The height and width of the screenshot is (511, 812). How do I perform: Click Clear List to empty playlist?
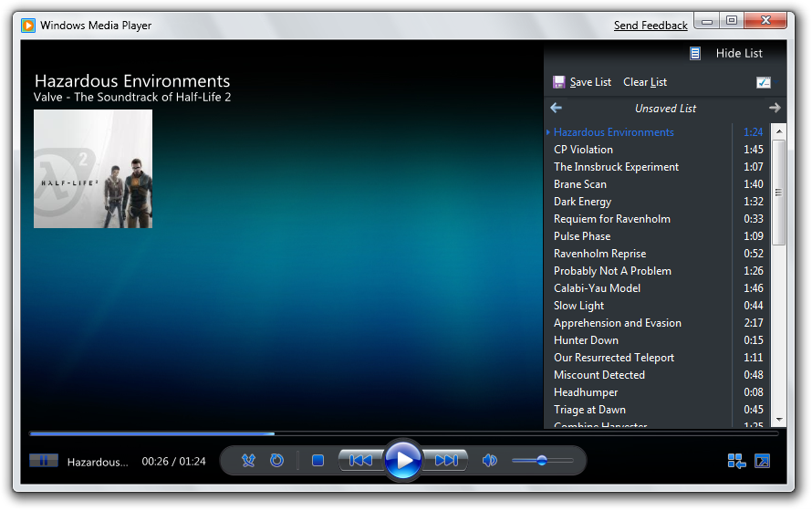coord(645,82)
